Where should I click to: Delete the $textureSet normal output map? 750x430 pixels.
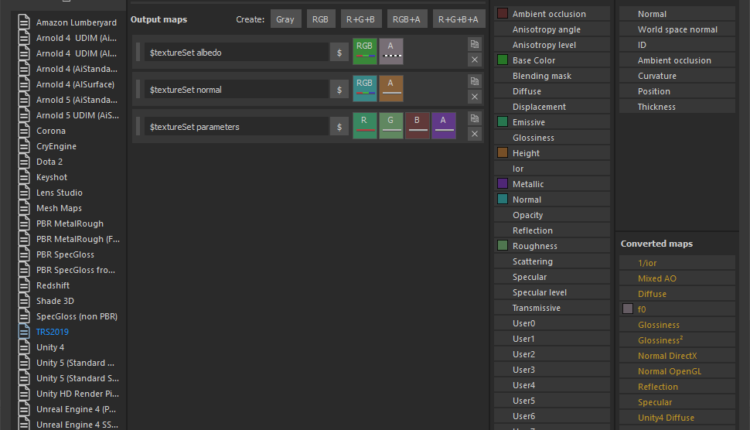click(474, 97)
